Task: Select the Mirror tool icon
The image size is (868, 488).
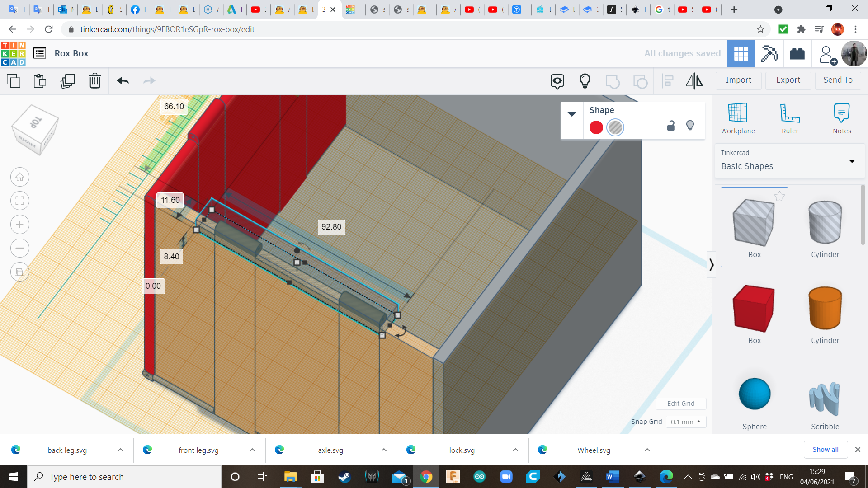Action: [694, 81]
